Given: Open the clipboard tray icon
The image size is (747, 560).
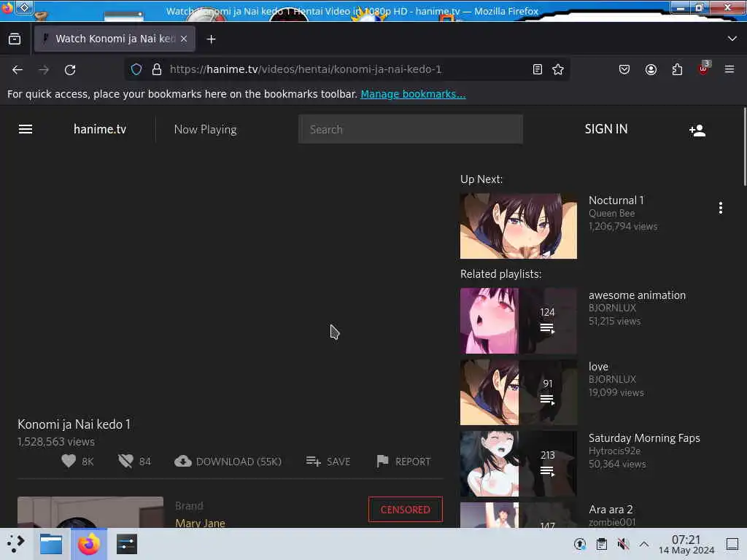Looking at the screenshot, I should tap(602, 544).
